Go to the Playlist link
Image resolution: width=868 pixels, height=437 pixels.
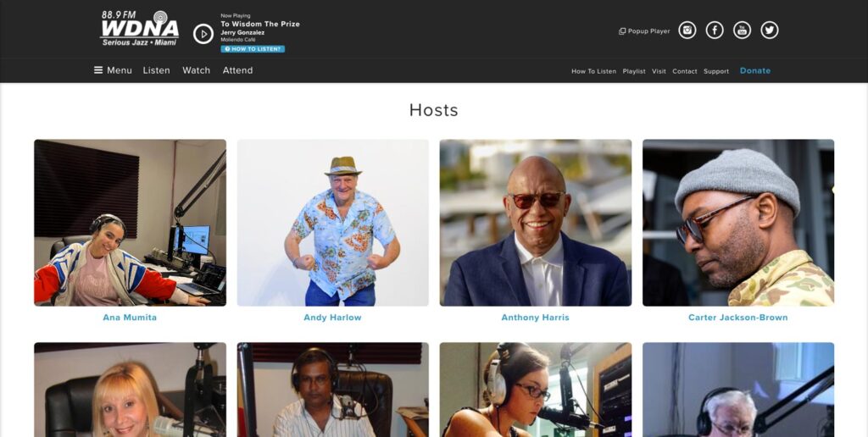[634, 71]
